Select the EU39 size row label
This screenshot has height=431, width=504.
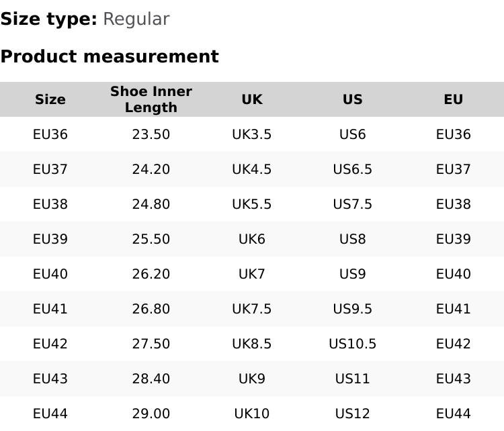point(50,239)
